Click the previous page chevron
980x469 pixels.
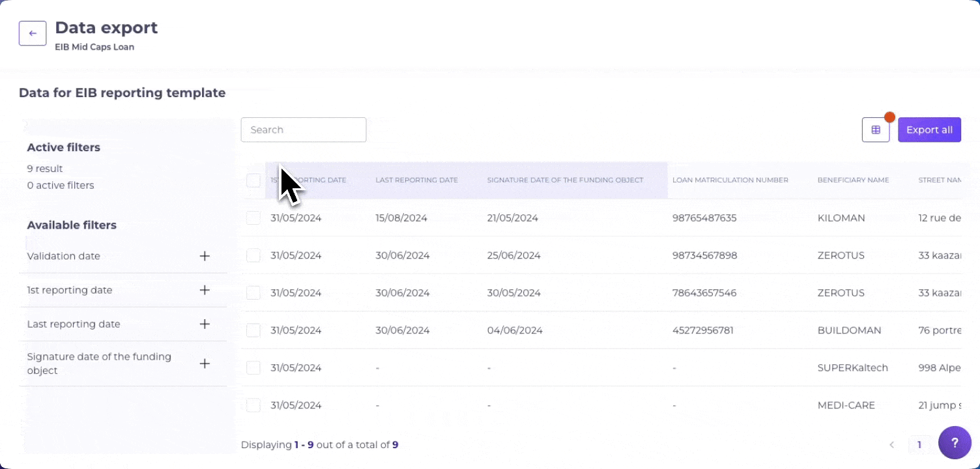pyautogui.click(x=891, y=444)
